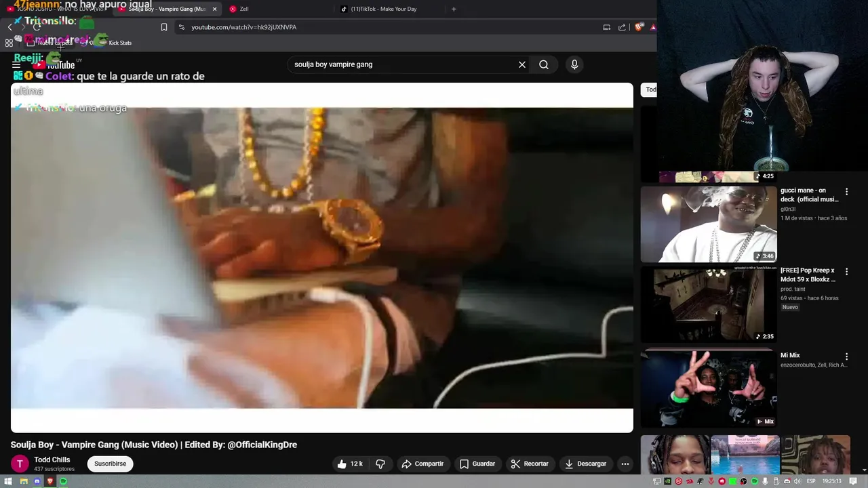This screenshot has width=868, height=488.
Task: Click the browser share page icon
Action: 622,27
